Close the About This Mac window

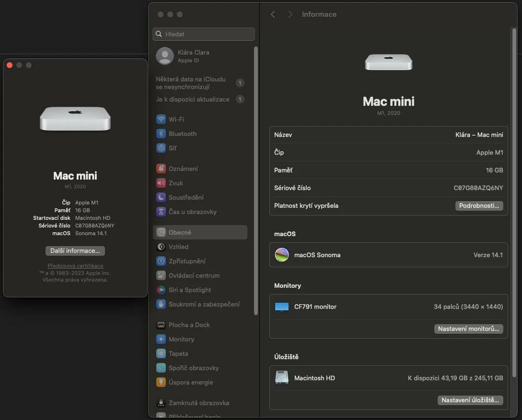tap(10, 65)
